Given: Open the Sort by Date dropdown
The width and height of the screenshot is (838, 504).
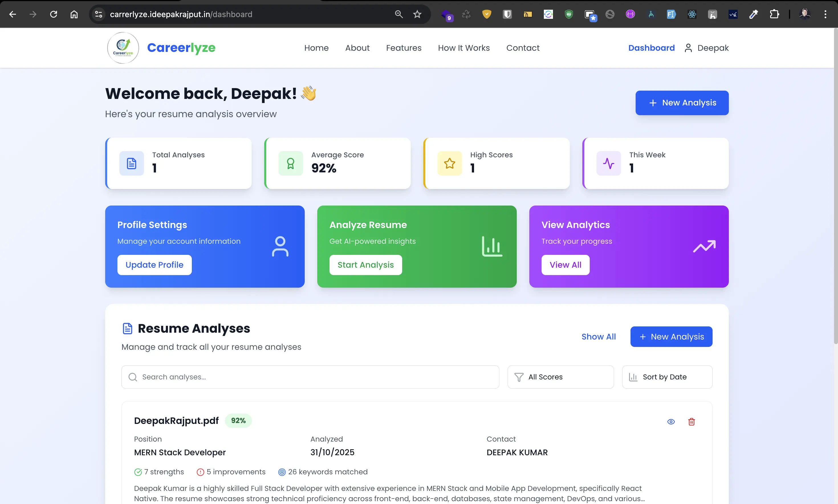Looking at the screenshot, I should [667, 377].
